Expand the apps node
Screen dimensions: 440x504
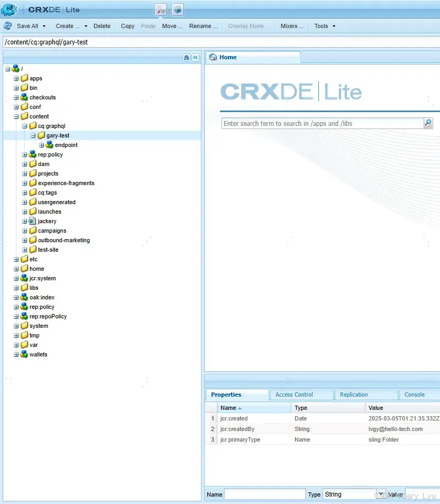click(16, 78)
